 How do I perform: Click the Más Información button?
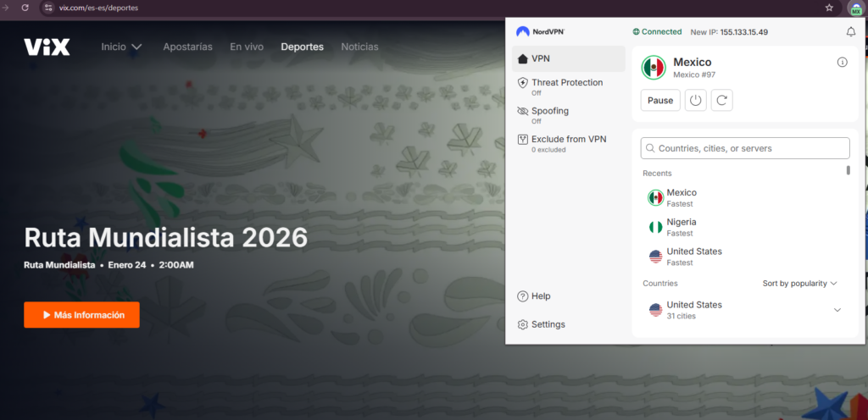tap(81, 315)
